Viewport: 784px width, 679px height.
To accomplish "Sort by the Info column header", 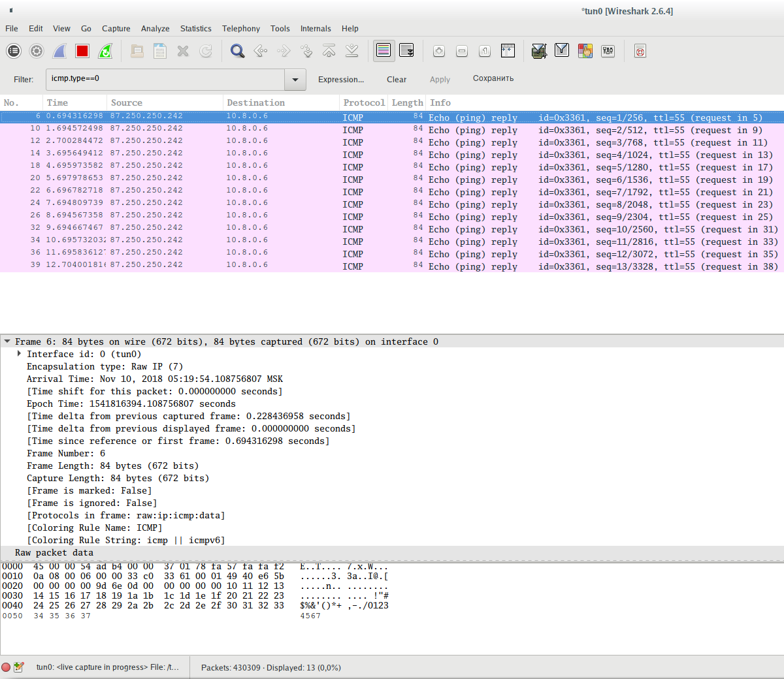I will (x=604, y=103).
